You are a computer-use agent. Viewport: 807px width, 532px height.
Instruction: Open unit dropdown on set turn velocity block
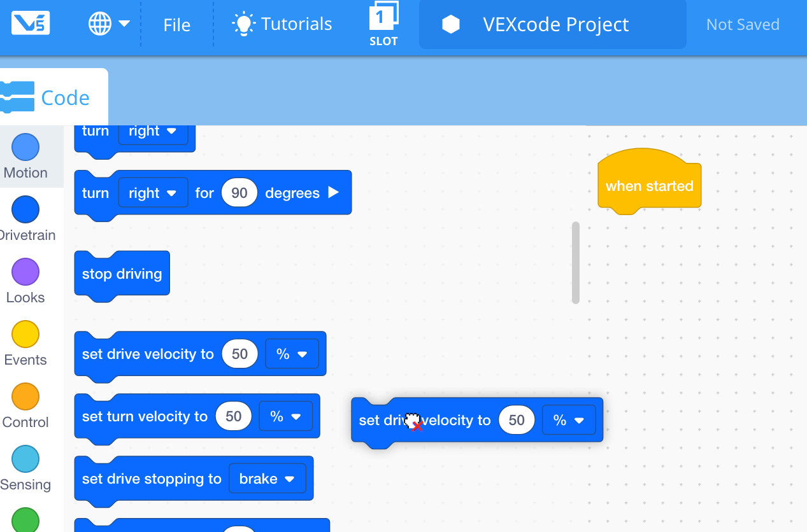click(285, 416)
